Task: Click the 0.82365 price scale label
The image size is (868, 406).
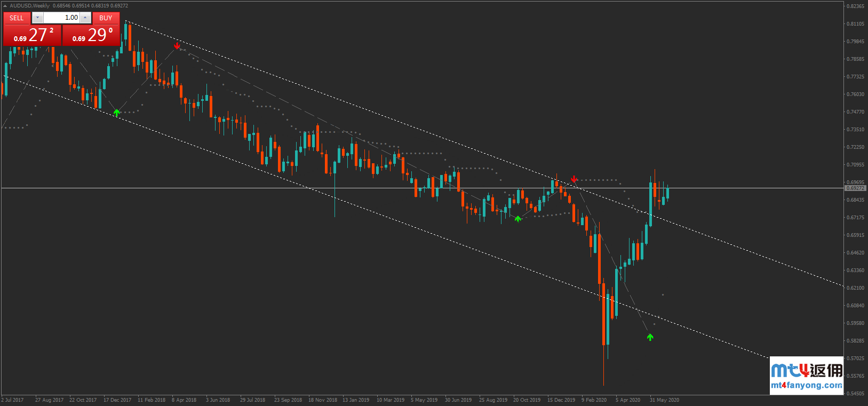Action: (855, 6)
